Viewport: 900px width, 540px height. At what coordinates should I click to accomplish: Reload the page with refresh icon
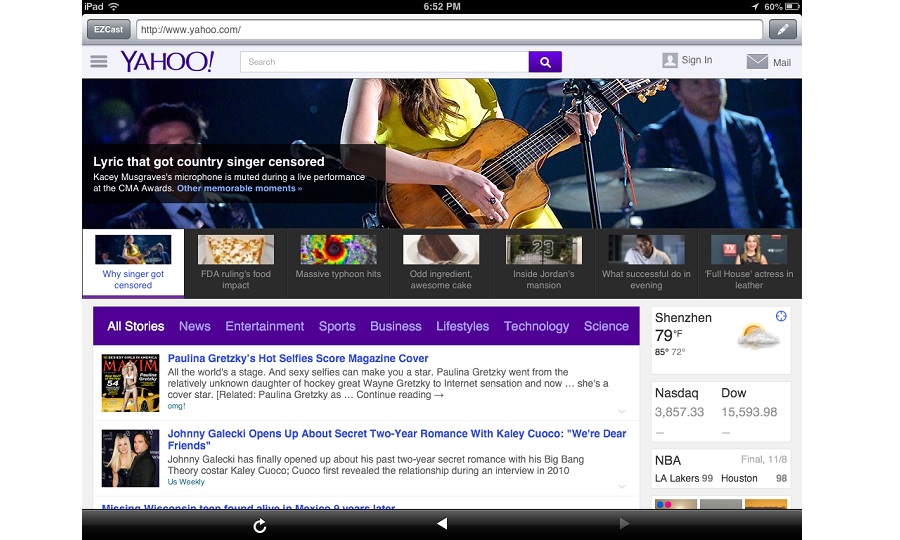point(259,525)
